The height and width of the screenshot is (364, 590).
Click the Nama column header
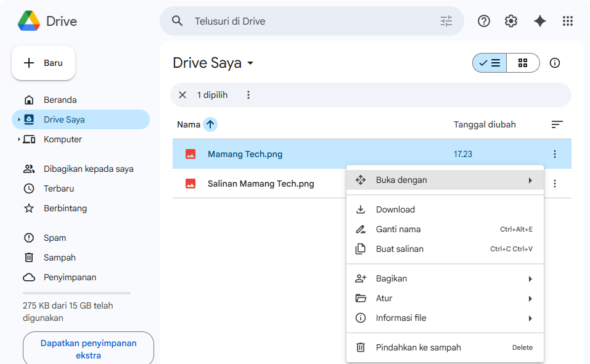tap(189, 124)
